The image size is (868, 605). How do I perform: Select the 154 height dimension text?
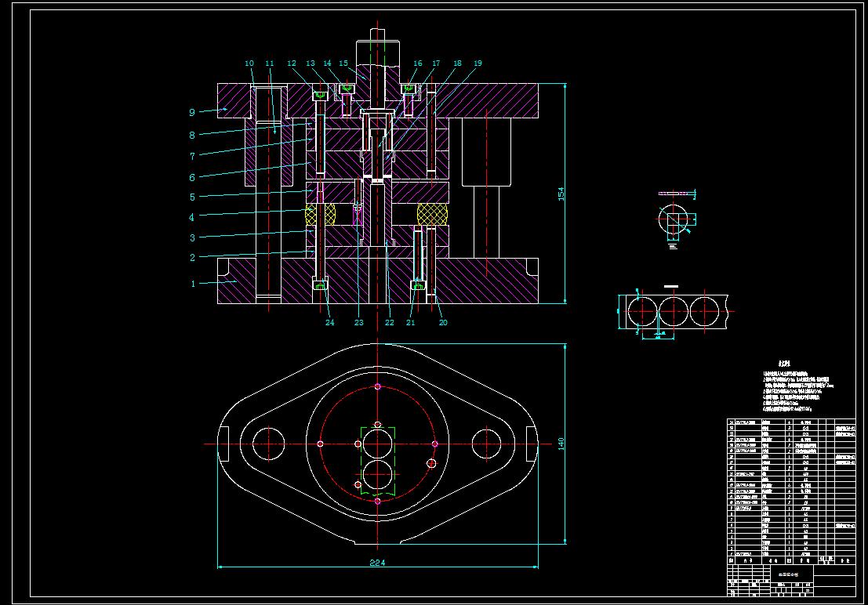tap(561, 194)
